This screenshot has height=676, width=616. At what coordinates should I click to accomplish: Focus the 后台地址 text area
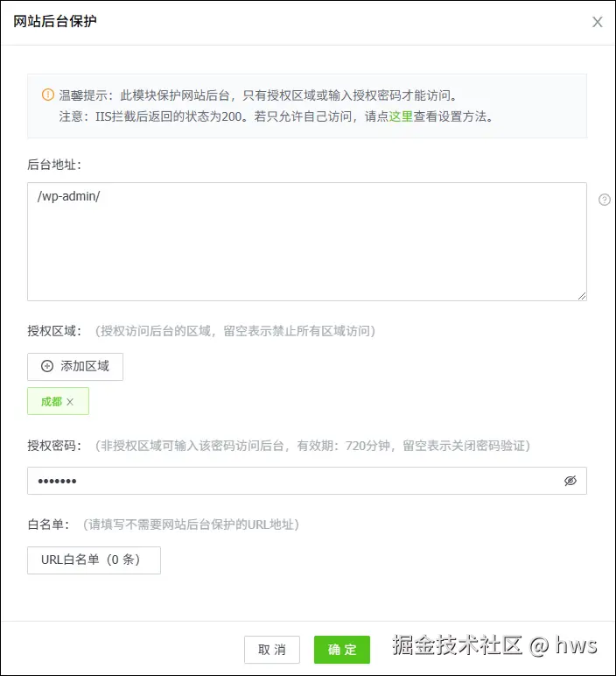pyautogui.click(x=307, y=242)
